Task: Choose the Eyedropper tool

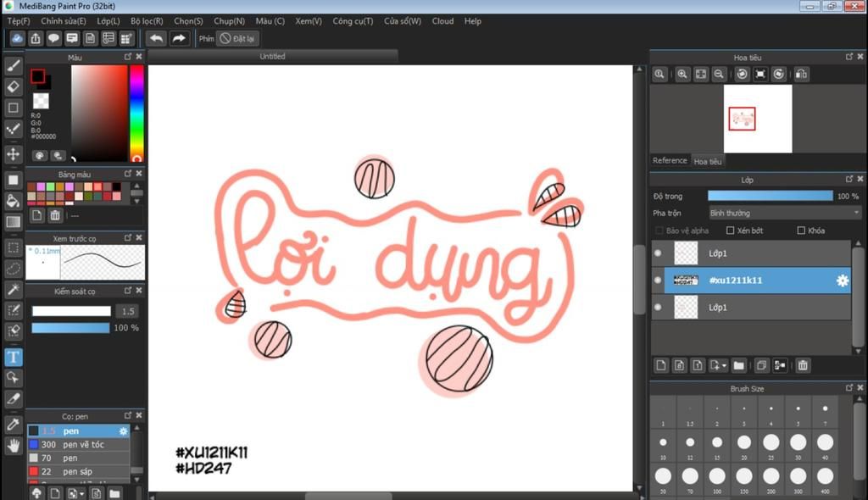Action: tap(14, 424)
